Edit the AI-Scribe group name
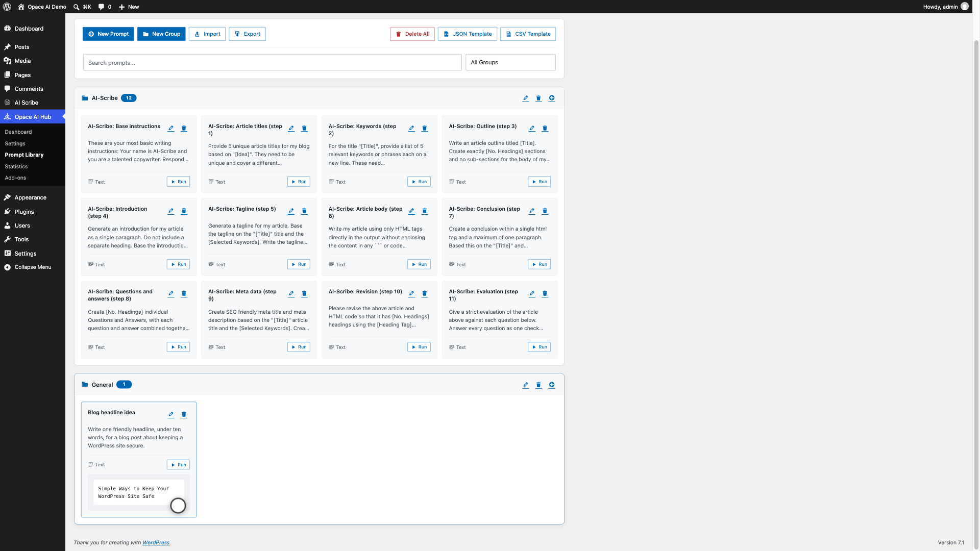This screenshot has width=980, height=551. [526, 98]
